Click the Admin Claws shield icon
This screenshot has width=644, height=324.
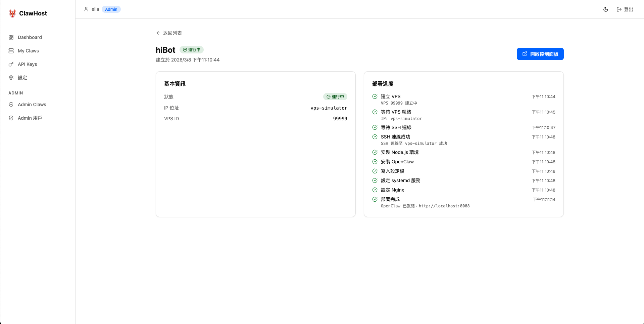tap(11, 105)
